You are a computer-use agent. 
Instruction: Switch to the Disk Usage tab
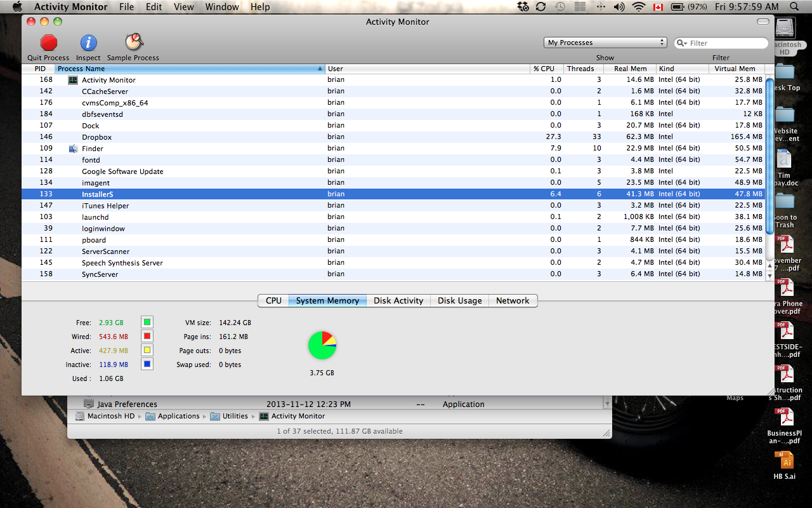point(460,300)
